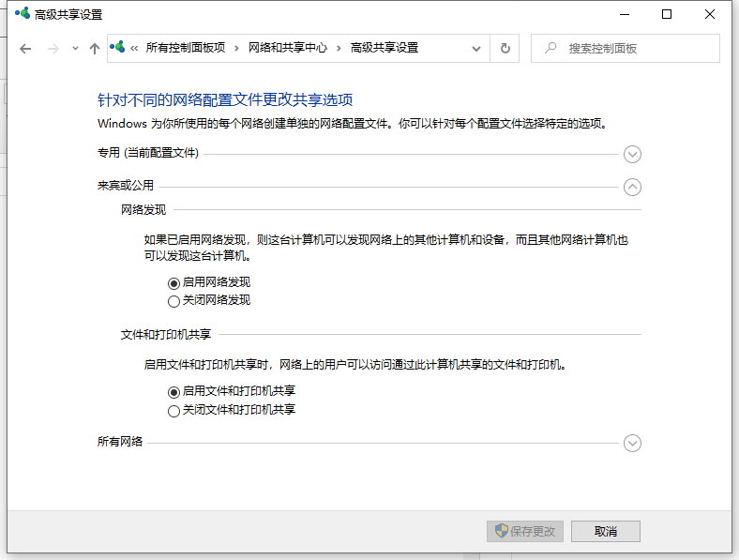The width and height of the screenshot is (739, 560).
Task: Click the 保存更改 button
Action: coord(525,531)
